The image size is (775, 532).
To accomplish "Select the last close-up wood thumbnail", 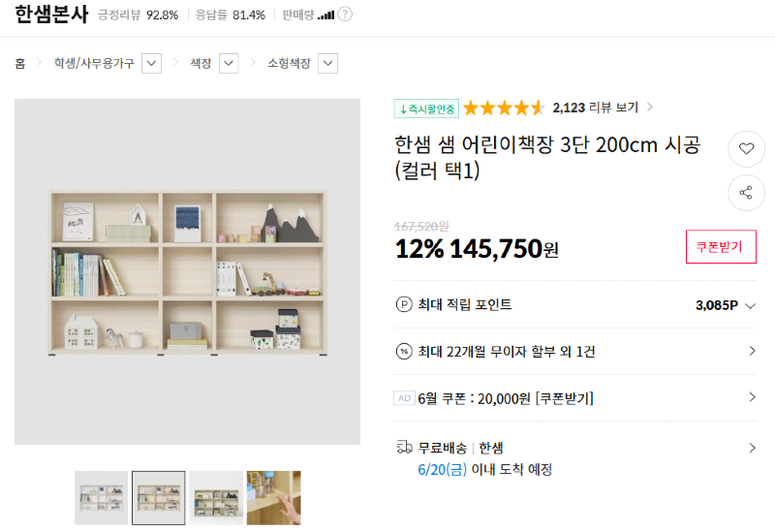I will pos(273,497).
